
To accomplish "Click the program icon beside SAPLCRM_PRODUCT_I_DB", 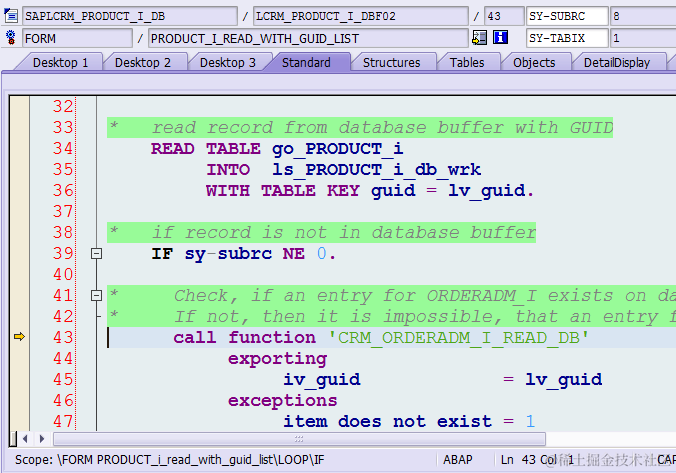I will (x=10, y=16).
